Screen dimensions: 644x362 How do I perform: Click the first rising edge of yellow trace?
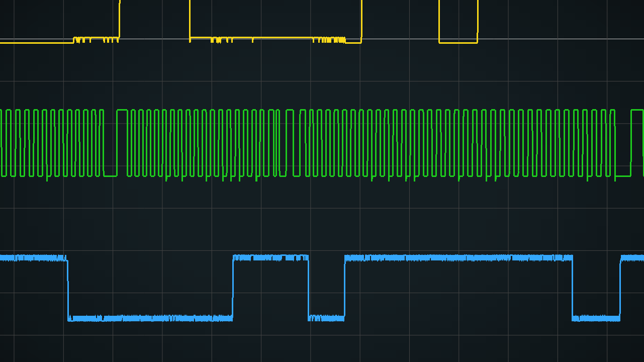pyautogui.click(x=119, y=20)
